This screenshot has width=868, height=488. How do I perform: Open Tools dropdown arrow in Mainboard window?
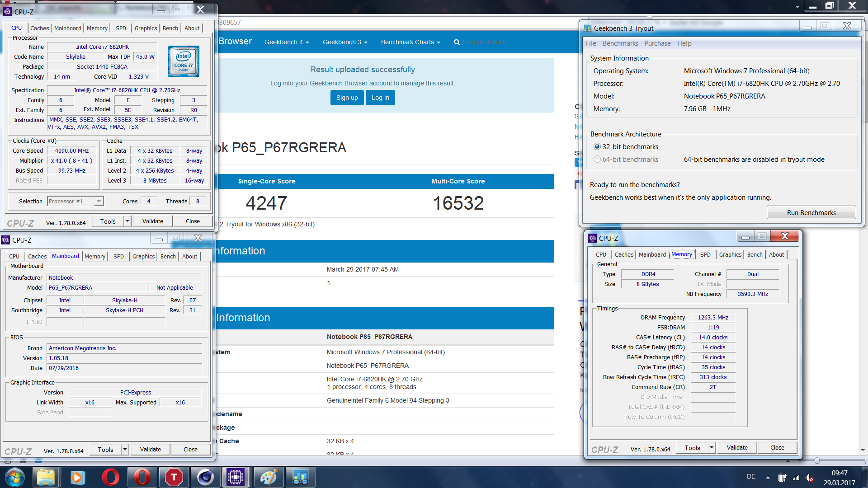pos(125,449)
